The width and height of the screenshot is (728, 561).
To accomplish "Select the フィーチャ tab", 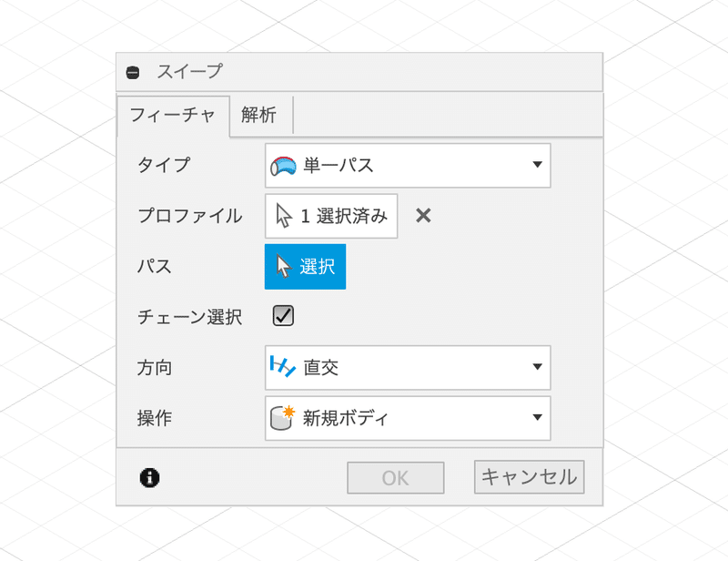I will (x=173, y=116).
